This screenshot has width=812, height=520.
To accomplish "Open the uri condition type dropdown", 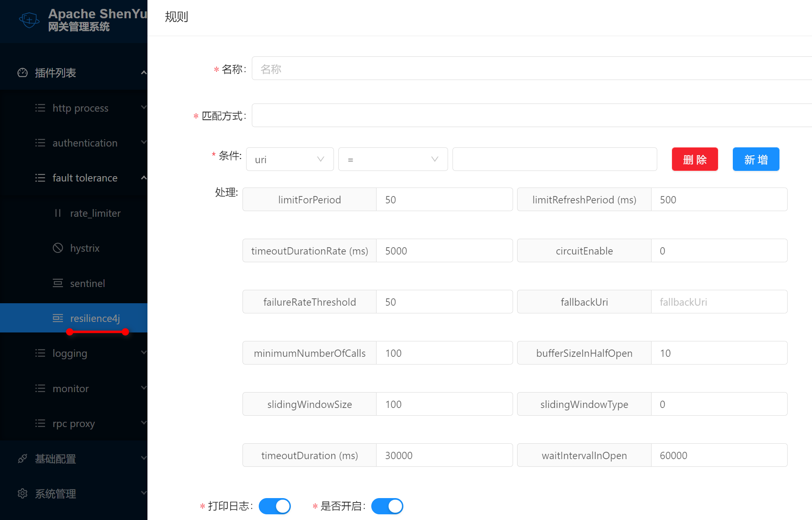I will [x=290, y=159].
